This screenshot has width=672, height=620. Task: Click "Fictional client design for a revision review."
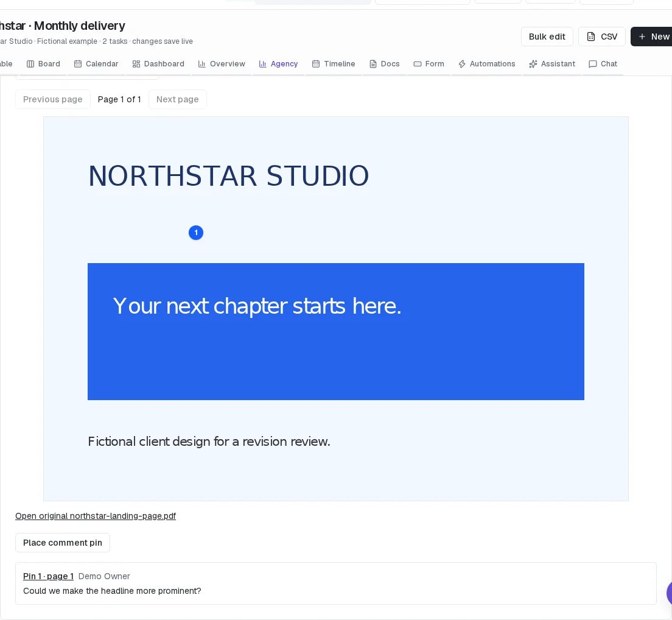pyautogui.click(x=209, y=442)
